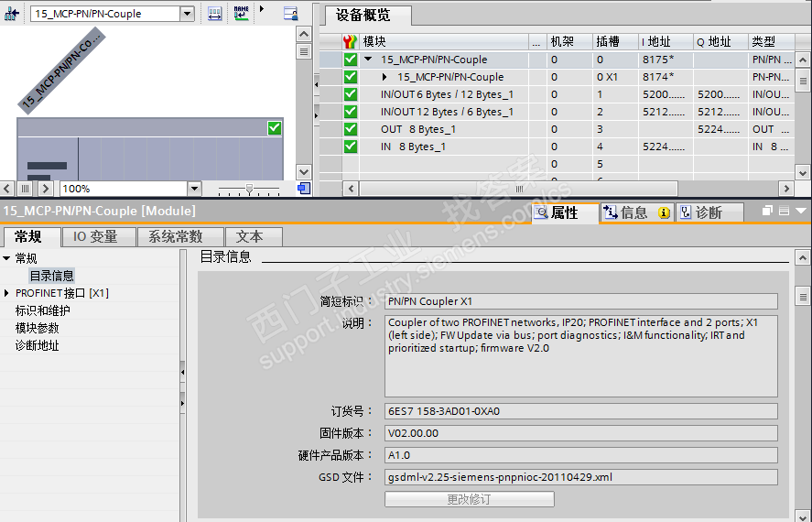Click green check on the device graphic
Viewport: 812px width, 522px height.
click(275, 128)
